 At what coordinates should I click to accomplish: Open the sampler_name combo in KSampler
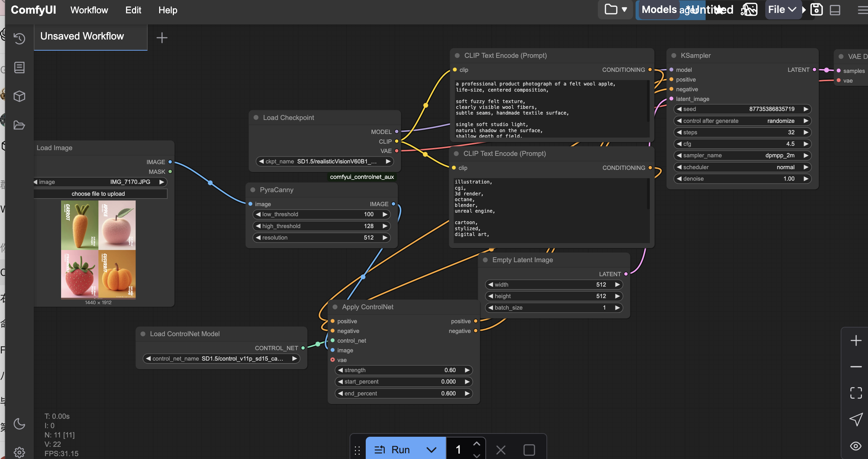coord(742,156)
